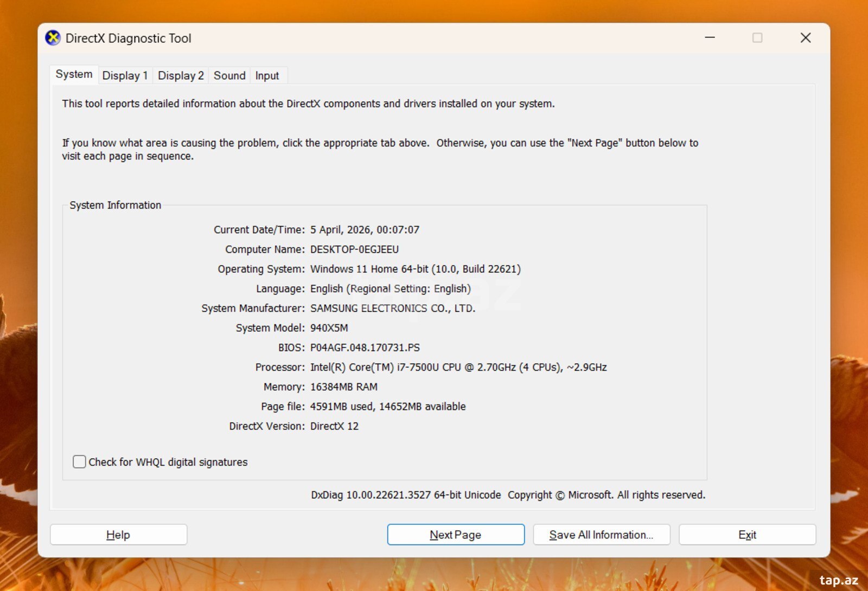The height and width of the screenshot is (591, 868).
Task: Click the Processor label
Action: [280, 367]
